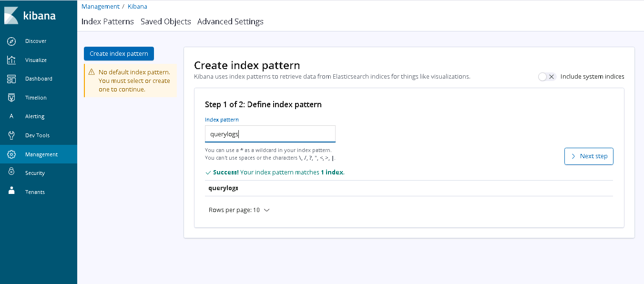Screen dimensions: 644x284
Task: Click 'You can use a * as a wildcard' hint
Action: pos(268,150)
